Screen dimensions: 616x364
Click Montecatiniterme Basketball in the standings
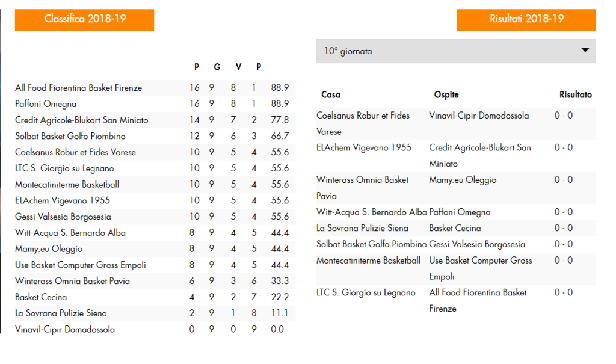[x=67, y=184]
